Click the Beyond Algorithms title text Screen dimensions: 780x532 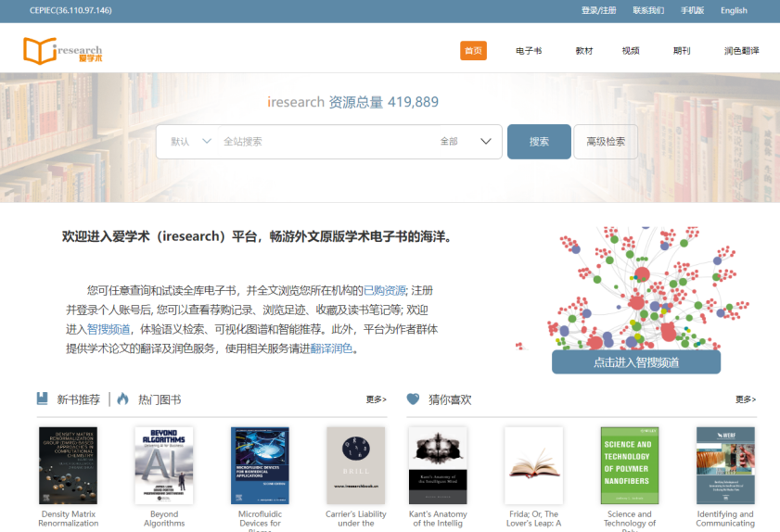click(x=164, y=519)
